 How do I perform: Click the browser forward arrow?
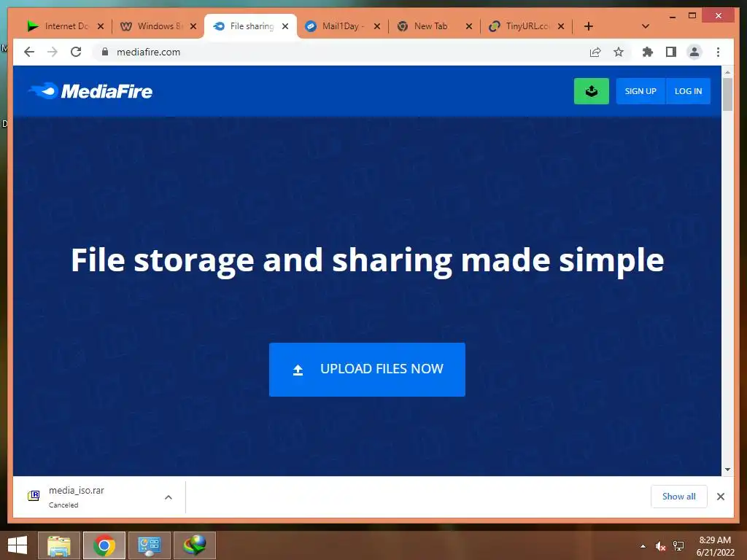(x=53, y=52)
